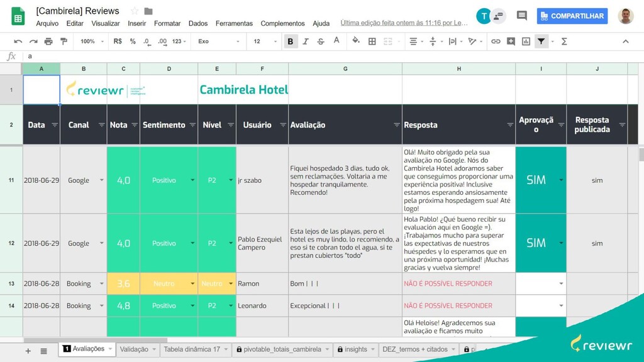The height and width of the screenshot is (362, 644).
Task: Open the borders tool
Action: [372, 41]
